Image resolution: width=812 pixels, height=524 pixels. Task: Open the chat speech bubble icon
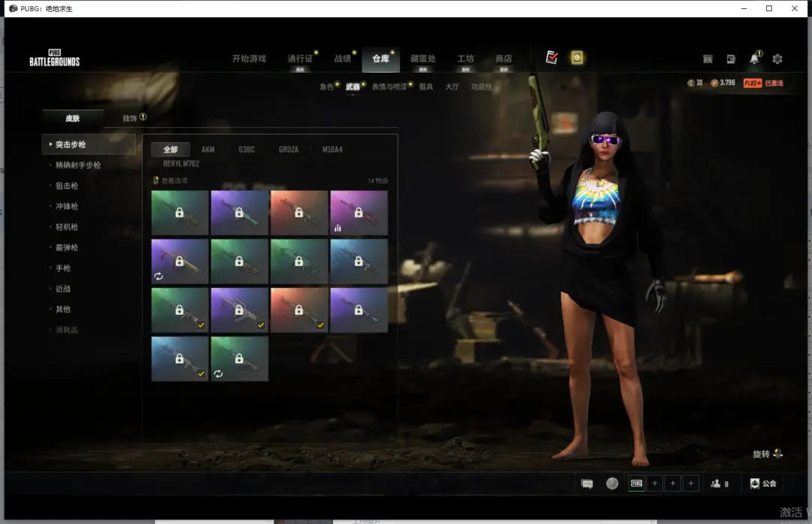click(x=586, y=484)
